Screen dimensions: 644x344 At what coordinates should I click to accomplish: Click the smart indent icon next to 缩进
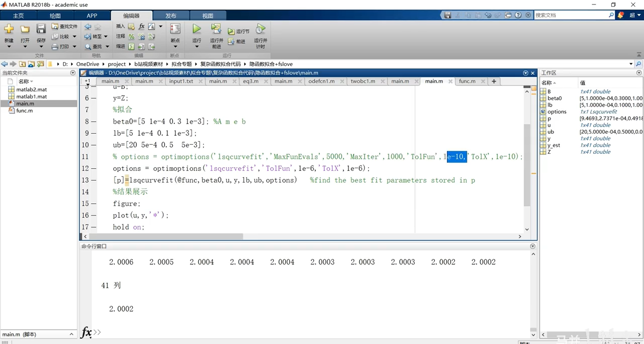tap(131, 47)
